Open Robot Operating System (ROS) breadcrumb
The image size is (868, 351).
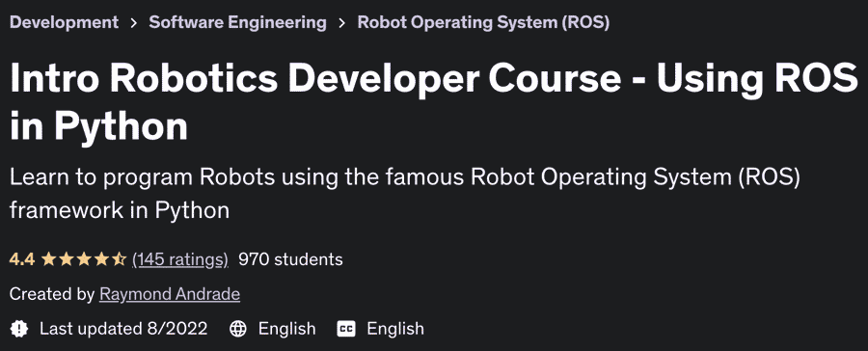[x=483, y=22]
